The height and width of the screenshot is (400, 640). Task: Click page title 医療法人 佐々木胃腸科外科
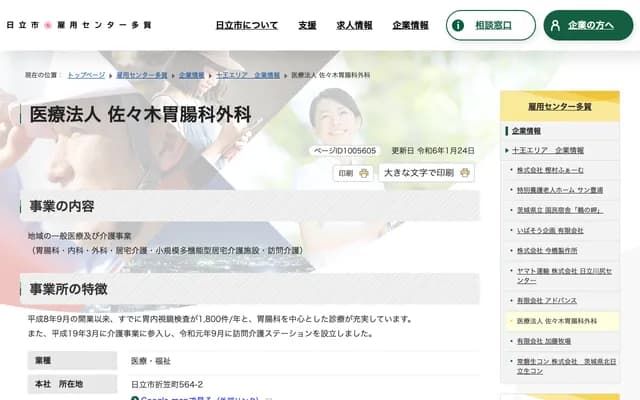tap(140, 115)
